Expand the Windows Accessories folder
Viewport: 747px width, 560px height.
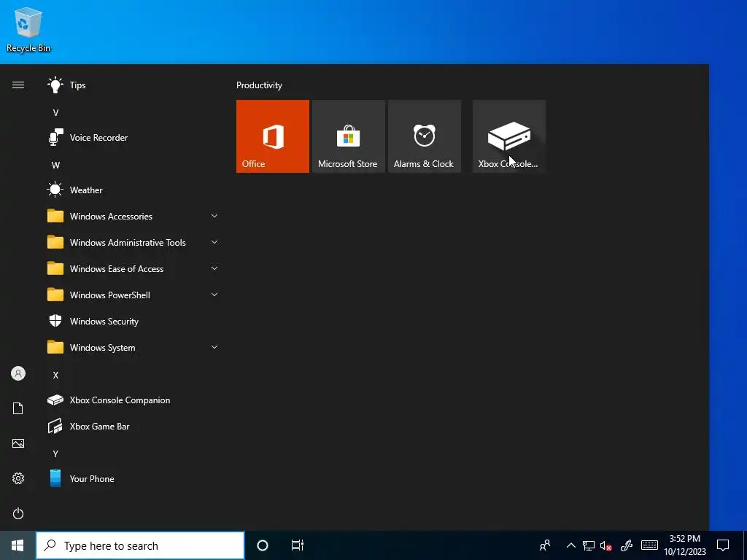point(133,216)
